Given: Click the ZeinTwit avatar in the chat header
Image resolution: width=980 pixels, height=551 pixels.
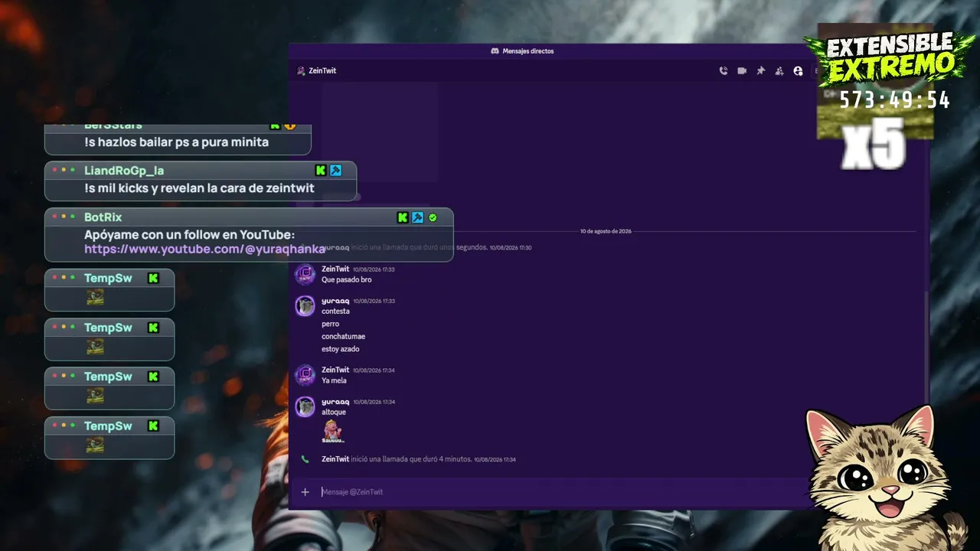Looking at the screenshot, I should pyautogui.click(x=301, y=70).
